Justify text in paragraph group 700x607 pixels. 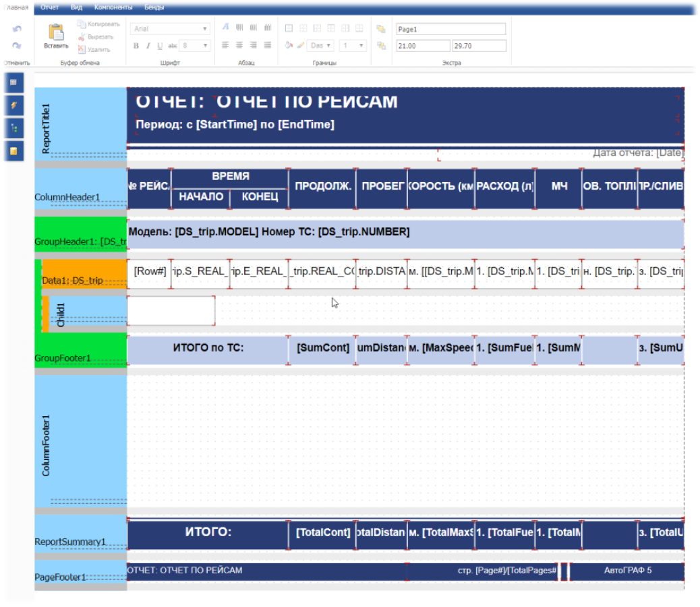click(268, 45)
